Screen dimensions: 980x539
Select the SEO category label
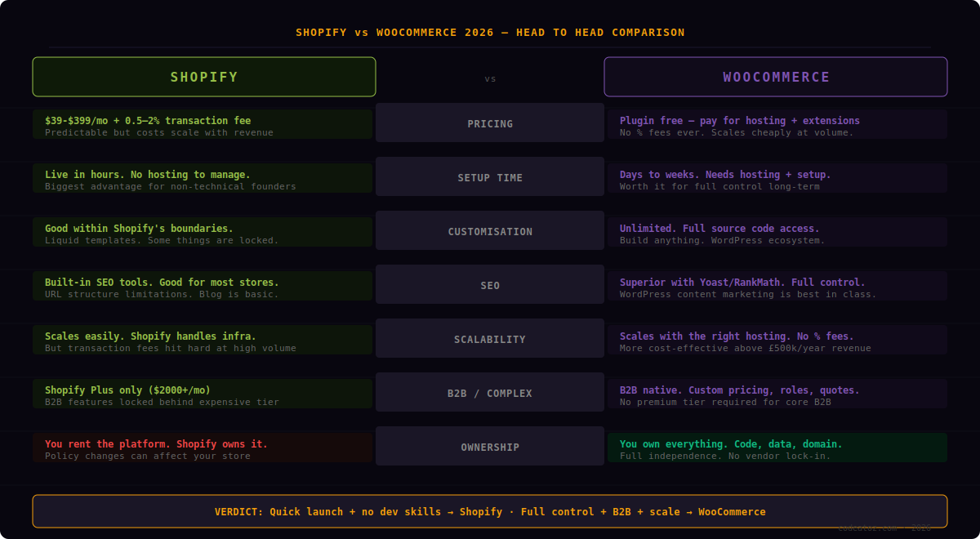490,286
